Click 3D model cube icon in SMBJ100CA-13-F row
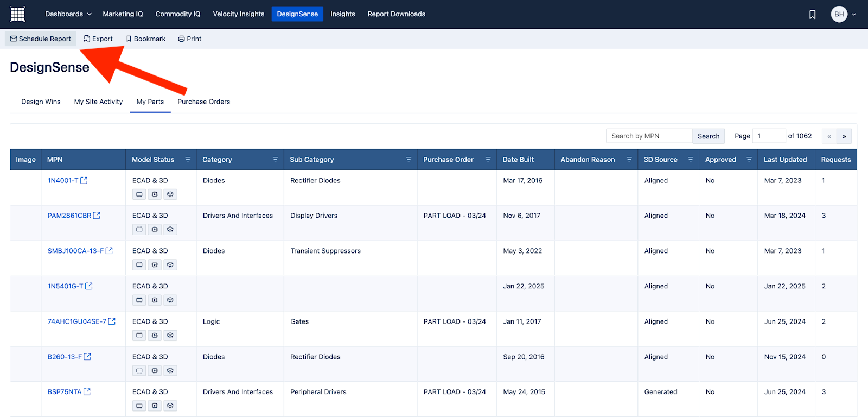The height and width of the screenshot is (417, 868). (x=170, y=265)
